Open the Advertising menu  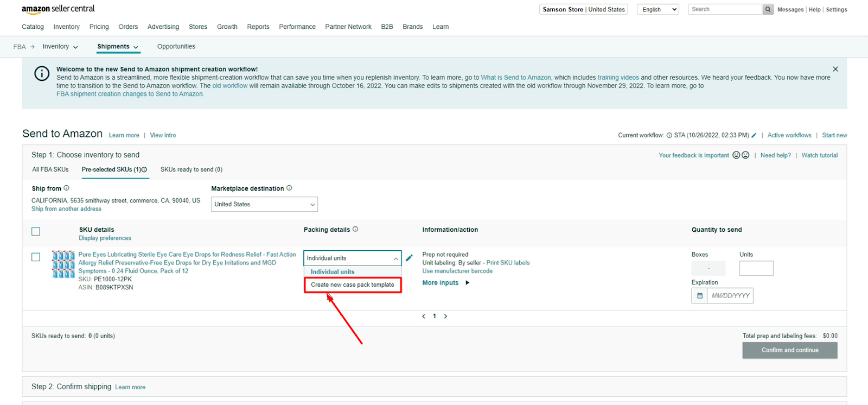pos(163,27)
